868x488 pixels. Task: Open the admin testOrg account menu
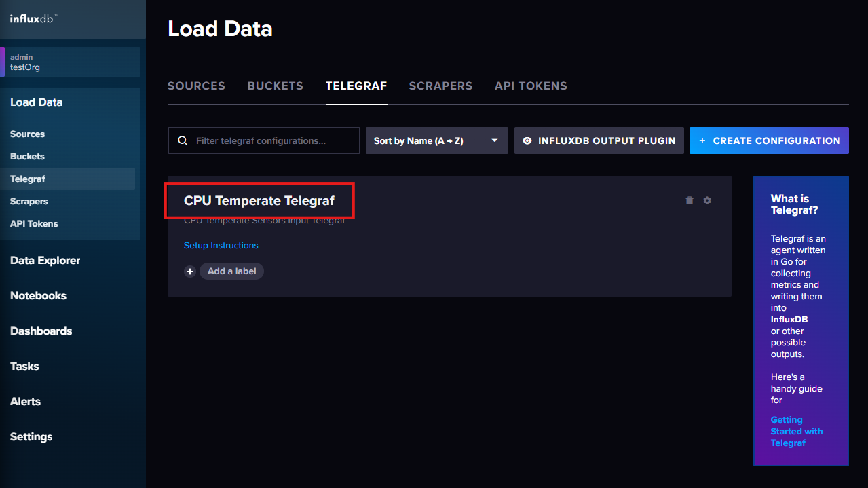pos(71,62)
